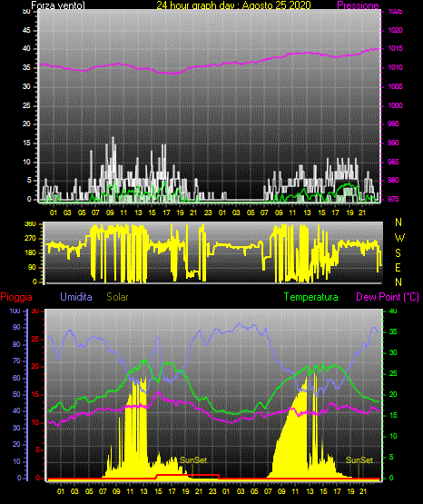Click pressure axis value 1000
Image resolution: width=423 pixels, height=504 pixels.
point(395,105)
